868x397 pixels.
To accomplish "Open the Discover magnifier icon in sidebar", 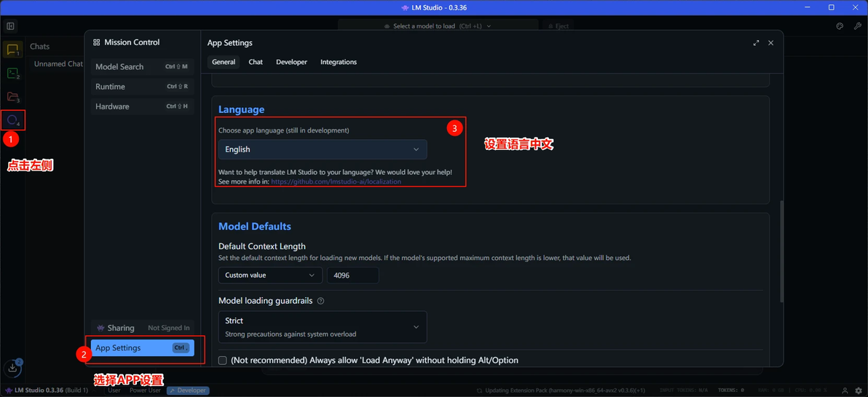I will pos(12,119).
